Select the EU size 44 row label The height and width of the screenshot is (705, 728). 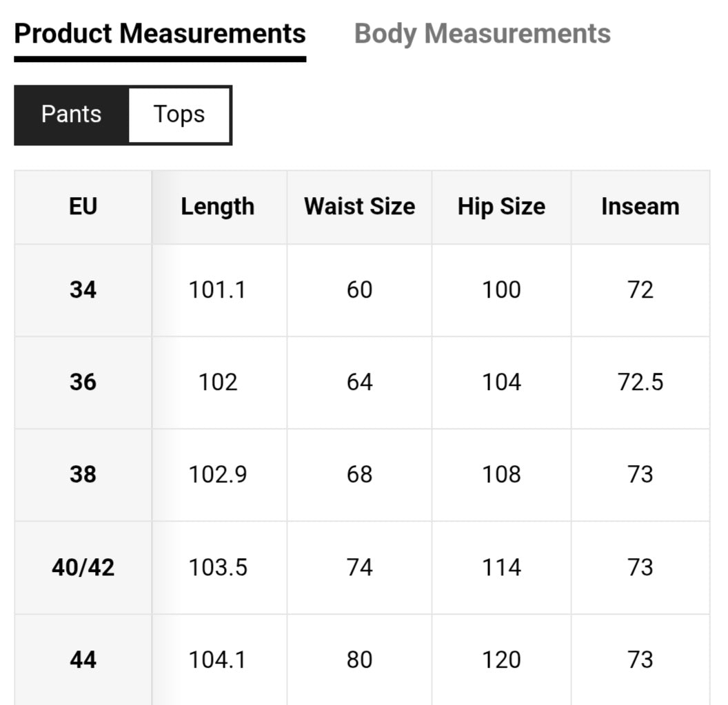pyautogui.click(x=83, y=660)
